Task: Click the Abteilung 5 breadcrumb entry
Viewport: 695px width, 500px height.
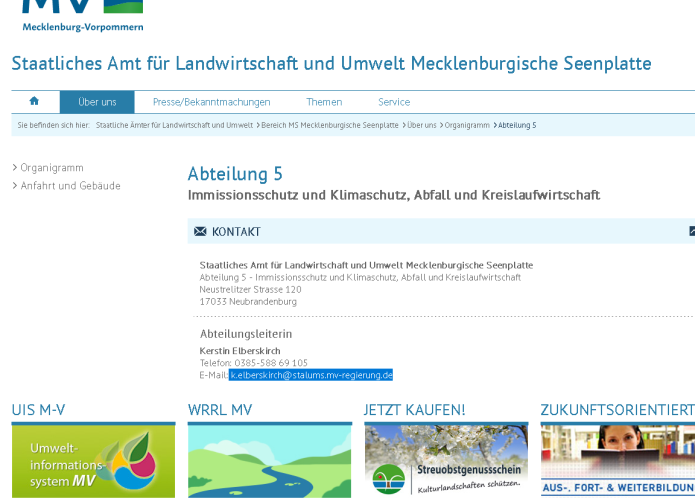Action: pyautogui.click(x=517, y=125)
